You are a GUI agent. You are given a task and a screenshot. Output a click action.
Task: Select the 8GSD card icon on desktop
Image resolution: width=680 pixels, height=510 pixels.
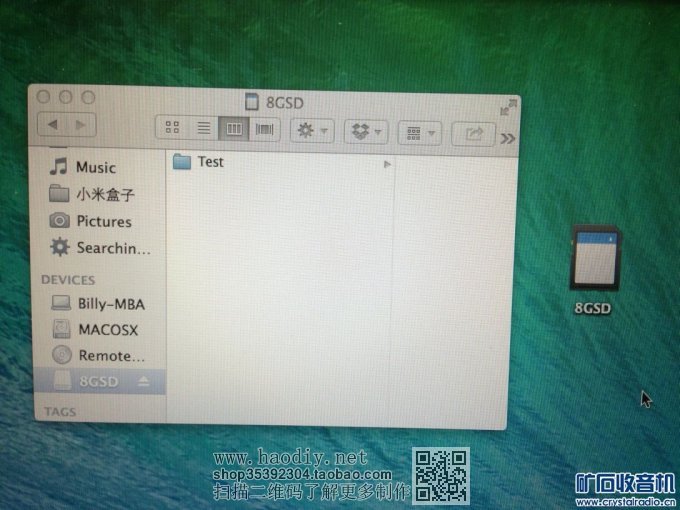594,262
